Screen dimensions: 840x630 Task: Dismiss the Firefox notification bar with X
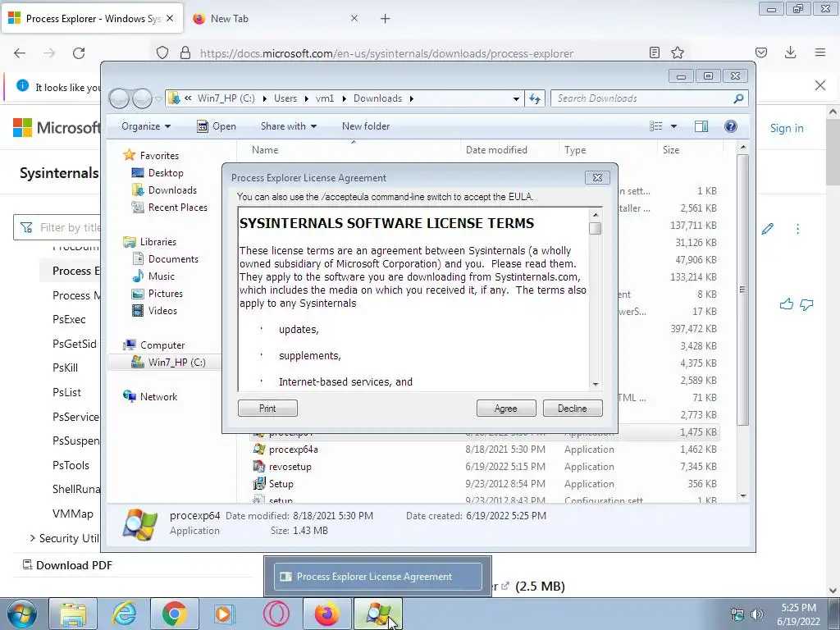pyautogui.click(x=820, y=85)
